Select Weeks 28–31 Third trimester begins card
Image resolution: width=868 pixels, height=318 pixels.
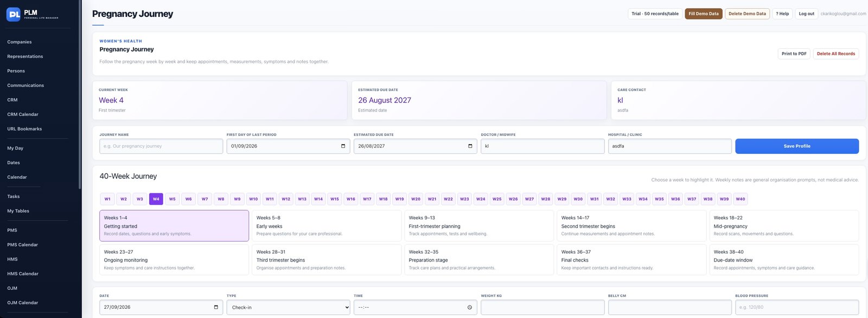(327, 259)
